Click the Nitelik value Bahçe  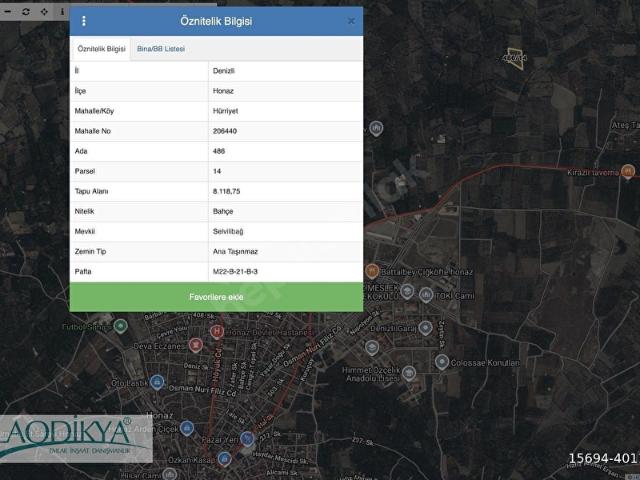(223, 211)
